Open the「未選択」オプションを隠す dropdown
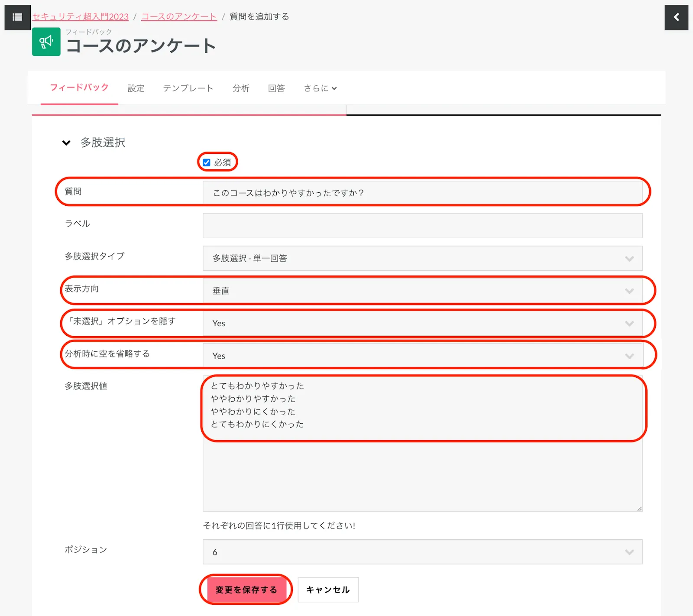Viewport: 693px width, 616px height. pos(422,323)
